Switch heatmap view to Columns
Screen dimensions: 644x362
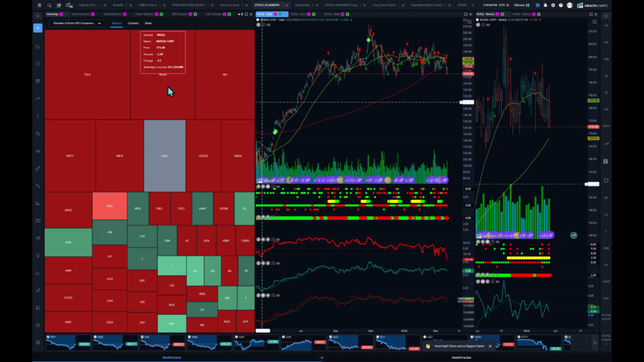[x=133, y=23]
